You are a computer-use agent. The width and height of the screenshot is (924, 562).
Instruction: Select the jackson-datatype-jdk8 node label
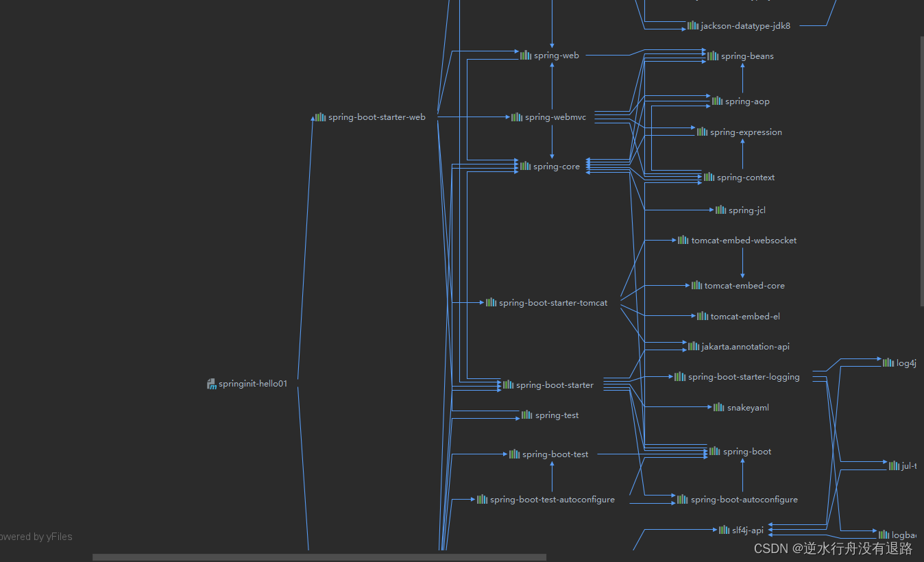[x=746, y=26]
